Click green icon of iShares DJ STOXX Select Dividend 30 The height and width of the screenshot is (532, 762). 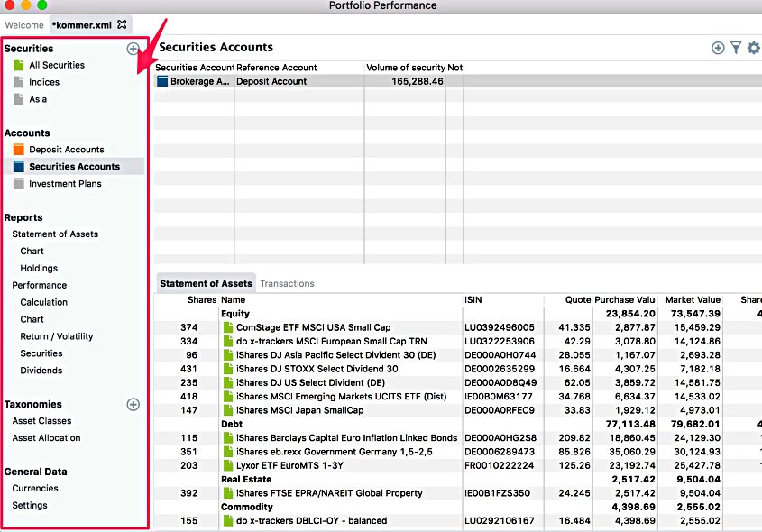(228, 369)
